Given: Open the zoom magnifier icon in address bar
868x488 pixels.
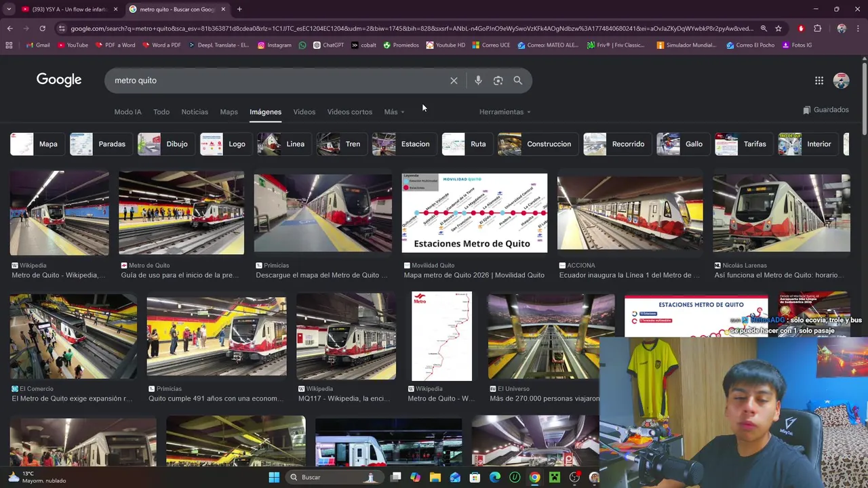Looking at the screenshot, I should pos(764,28).
